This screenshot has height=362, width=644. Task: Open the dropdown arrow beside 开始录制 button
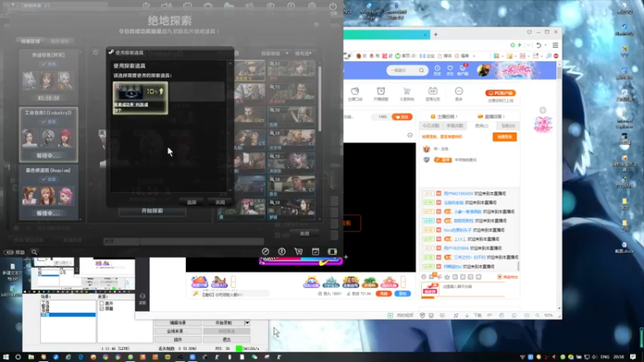pyautogui.click(x=247, y=323)
